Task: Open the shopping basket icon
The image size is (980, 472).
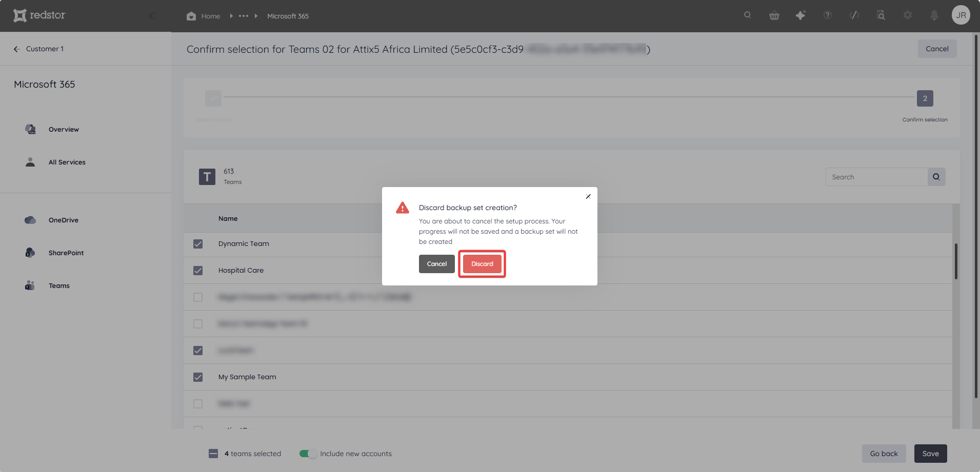Action: coord(774,15)
